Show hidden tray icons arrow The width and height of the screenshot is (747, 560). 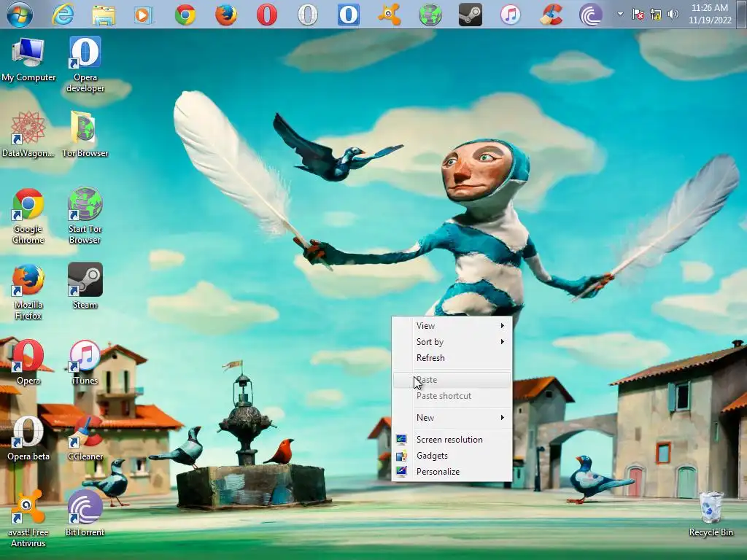click(620, 15)
